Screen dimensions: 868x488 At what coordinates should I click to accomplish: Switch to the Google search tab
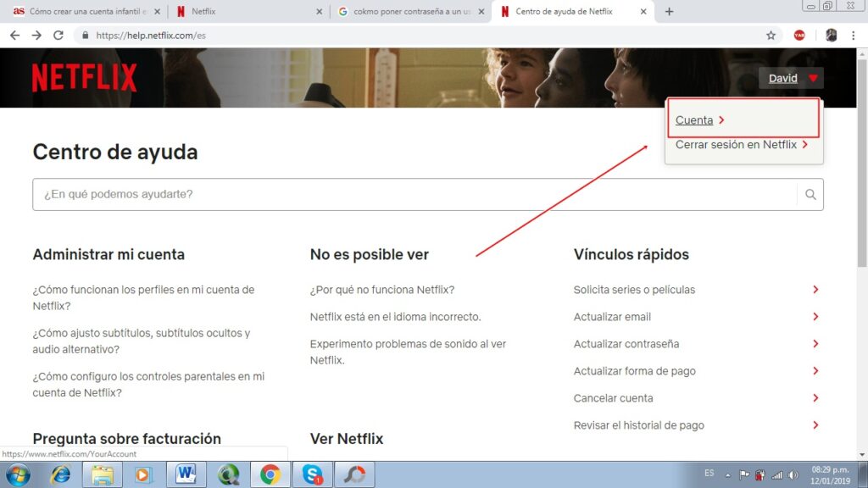(x=410, y=12)
